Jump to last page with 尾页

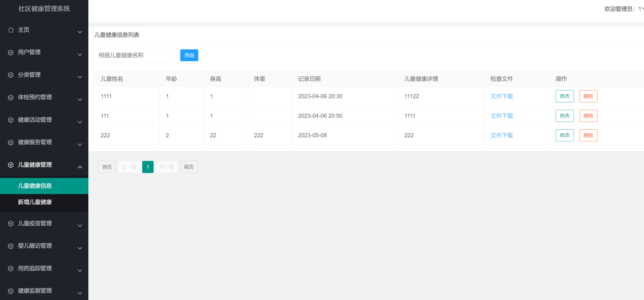click(x=188, y=167)
